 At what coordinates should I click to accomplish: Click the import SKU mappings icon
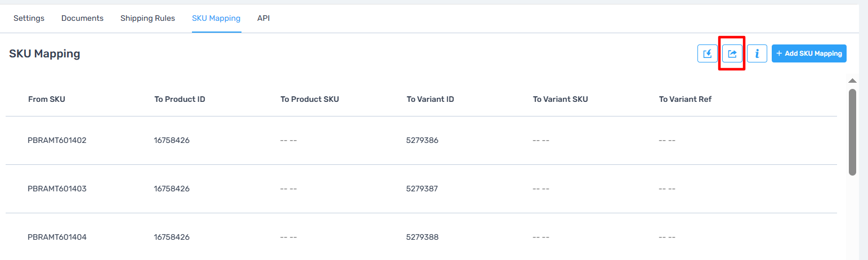click(x=708, y=53)
